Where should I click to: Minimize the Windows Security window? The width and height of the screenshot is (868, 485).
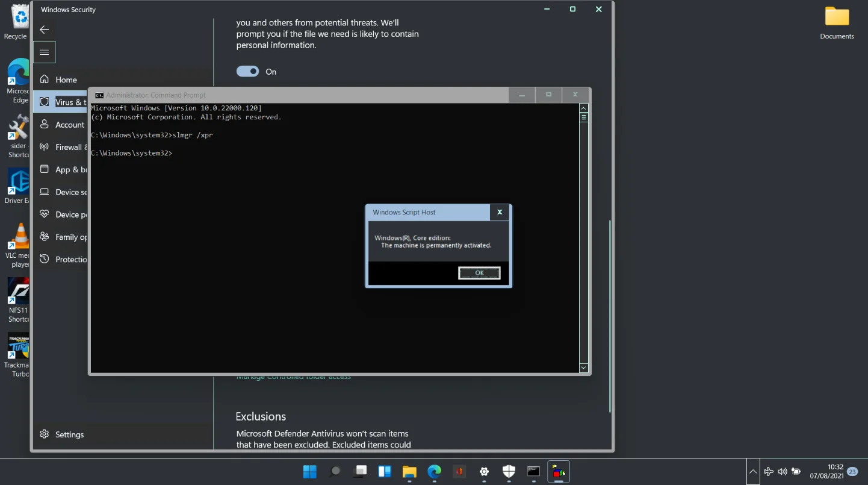[547, 10]
